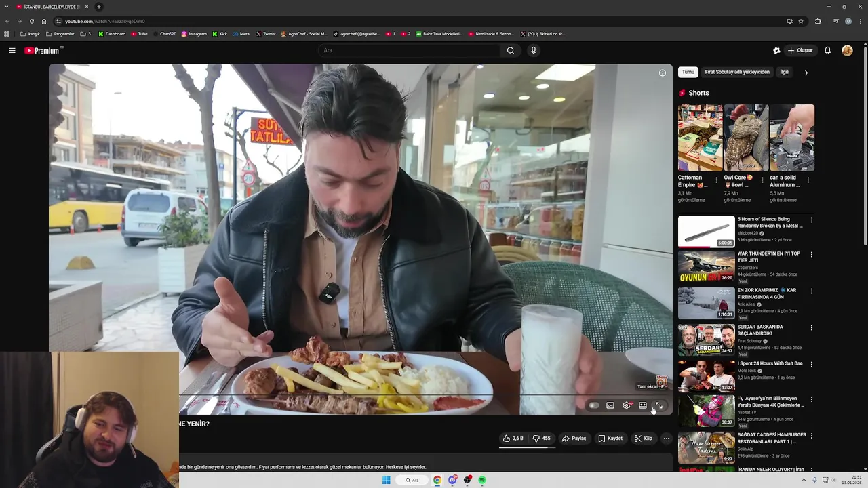The height and width of the screenshot is (488, 868).
Task: Open 5 Hours of Silence video
Action: pos(707,232)
